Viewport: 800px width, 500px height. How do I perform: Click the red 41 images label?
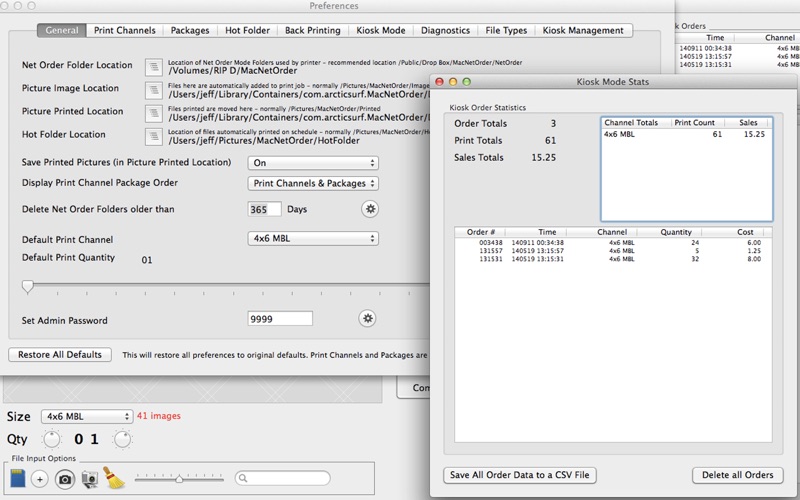(x=159, y=416)
